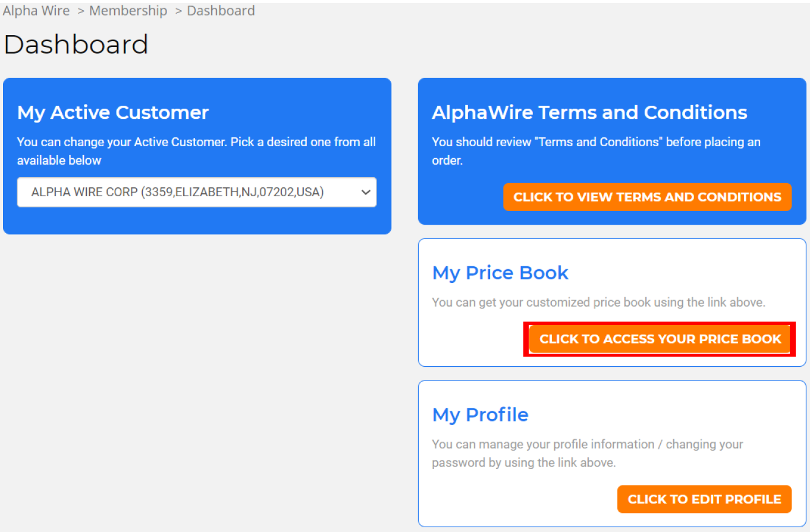Go to the Membership breadcrumb
Image resolution: width=810 pixels, height=532 pixels.
coord(128,11)
